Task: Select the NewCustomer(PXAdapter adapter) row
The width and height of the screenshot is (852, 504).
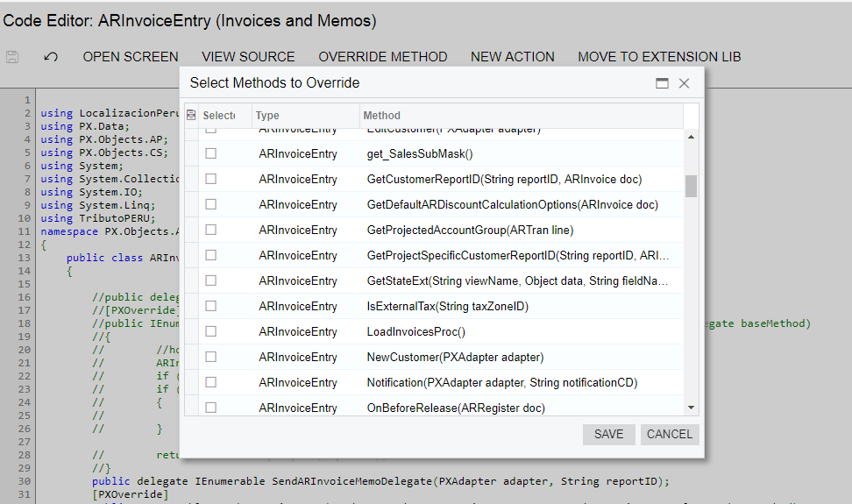Action: (455, 357)
